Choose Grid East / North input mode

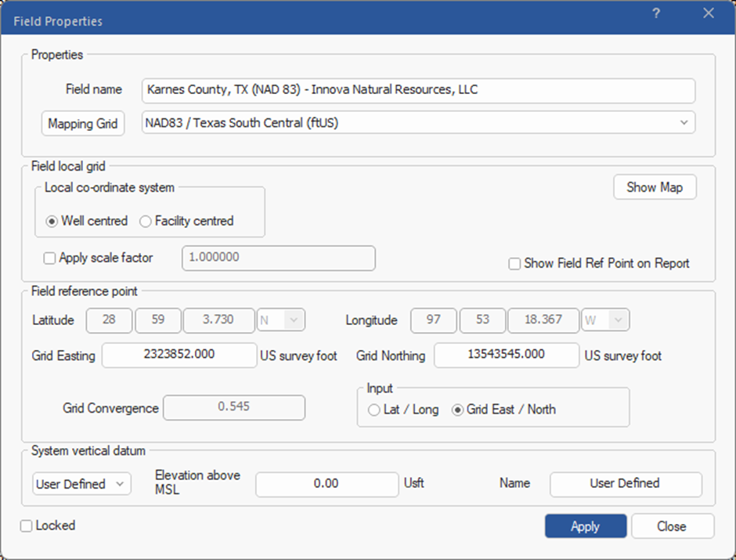point(458,410)
